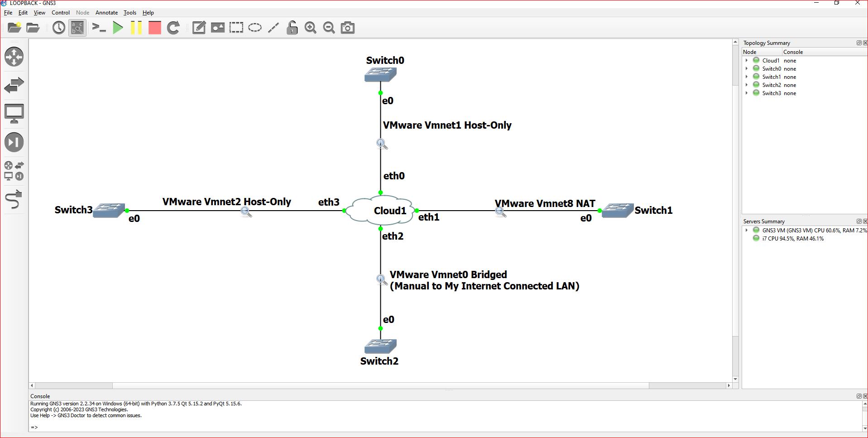Screen dimensions: 868x438
Task: Open the Switches device category
Action: 14,85
